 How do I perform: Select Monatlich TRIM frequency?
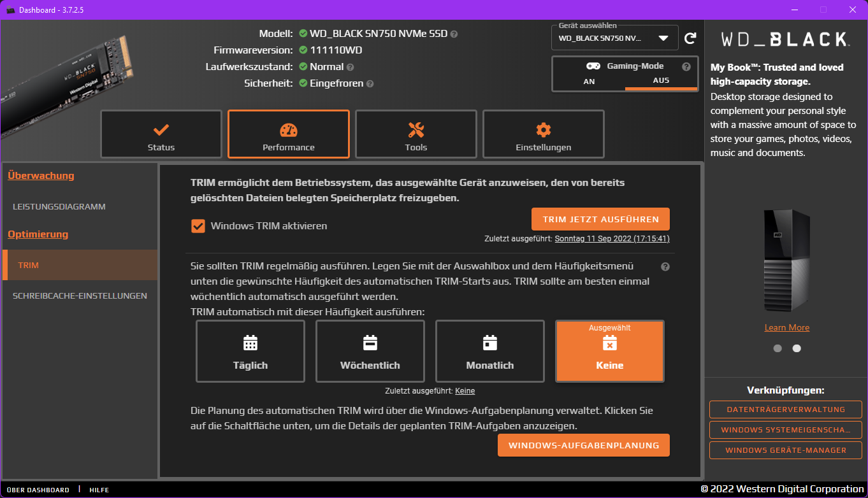point(490,351)
